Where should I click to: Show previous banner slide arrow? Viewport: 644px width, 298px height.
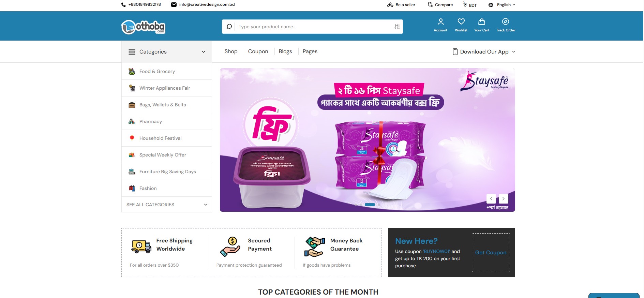pyautogui.click(x=491, y=199)
